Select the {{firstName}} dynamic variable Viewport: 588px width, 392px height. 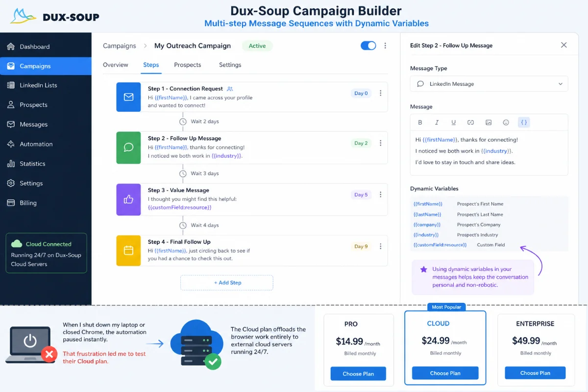pyautogui.click(x=428, y=204)
